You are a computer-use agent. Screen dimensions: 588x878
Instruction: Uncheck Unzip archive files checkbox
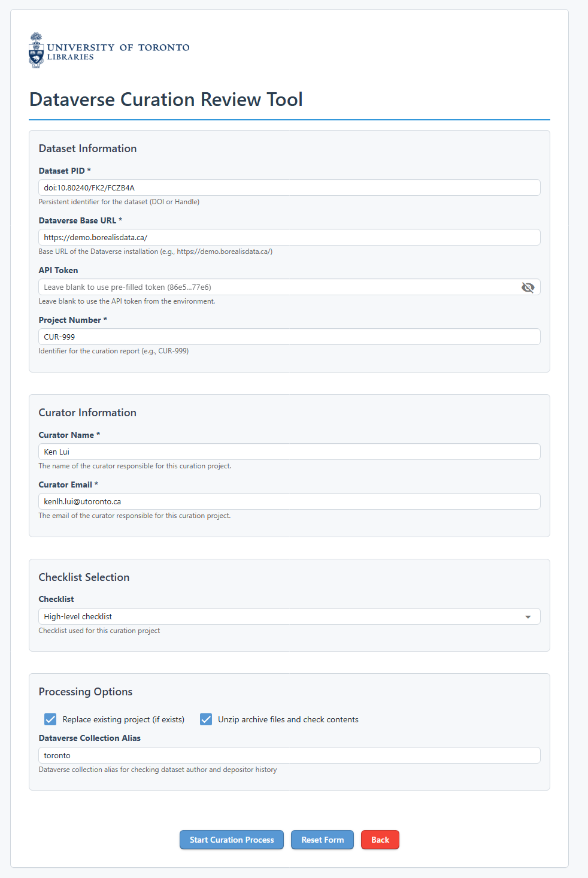point(206,719)
